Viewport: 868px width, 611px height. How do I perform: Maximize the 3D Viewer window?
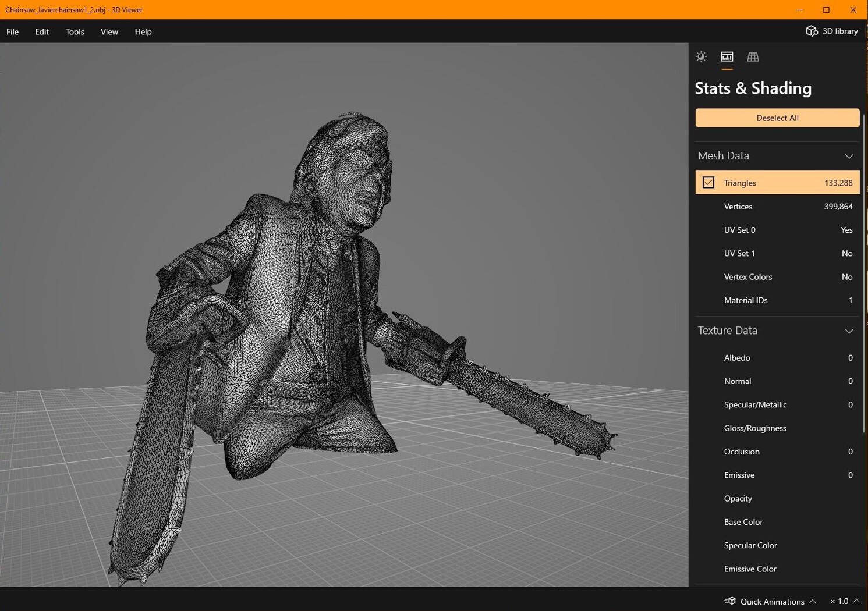(x=826, y=10)
